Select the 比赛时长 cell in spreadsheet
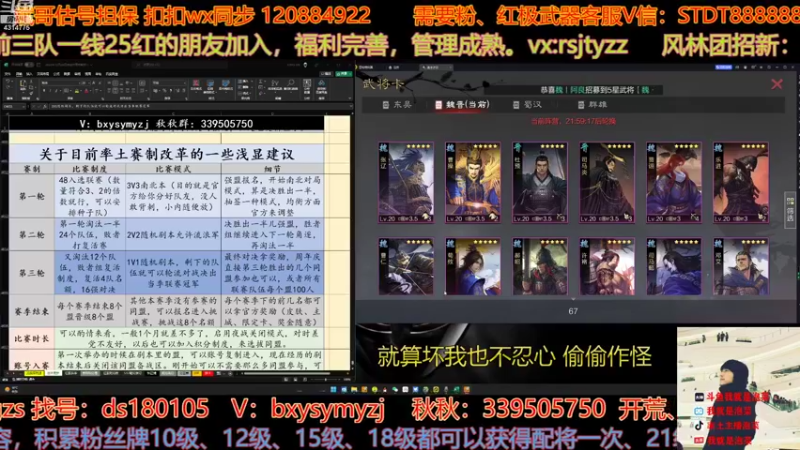Viewport: 800px width, 450px height. pyautogui.click(x=32, y=338)
